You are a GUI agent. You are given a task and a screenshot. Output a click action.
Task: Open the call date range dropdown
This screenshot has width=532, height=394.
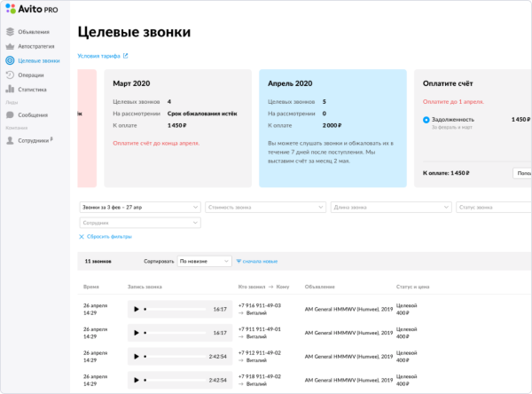point(139,207)
